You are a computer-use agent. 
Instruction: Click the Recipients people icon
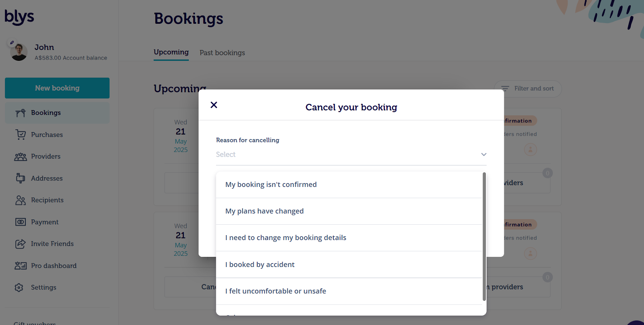pyautogui.click(x=21, y=200)
